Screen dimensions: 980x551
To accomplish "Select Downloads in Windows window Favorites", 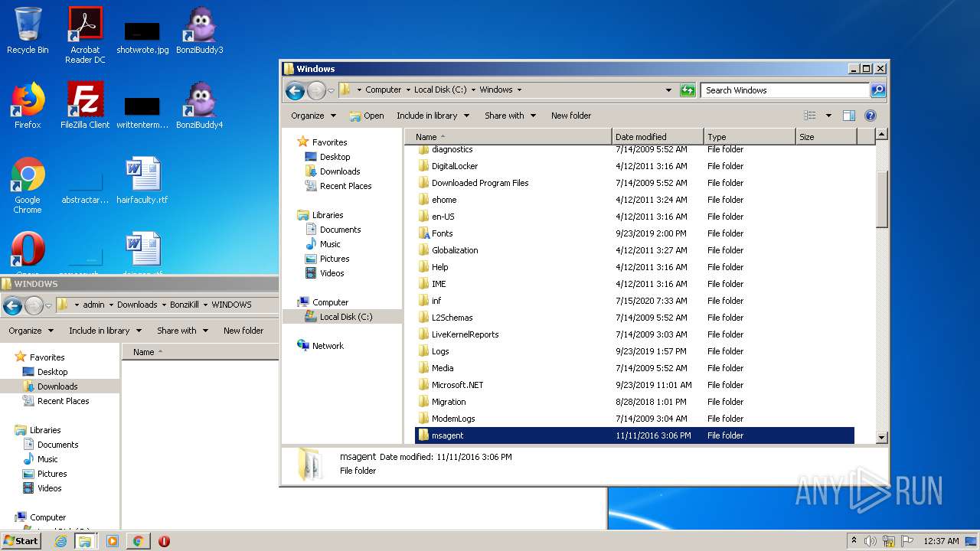I will click(340, 171).
